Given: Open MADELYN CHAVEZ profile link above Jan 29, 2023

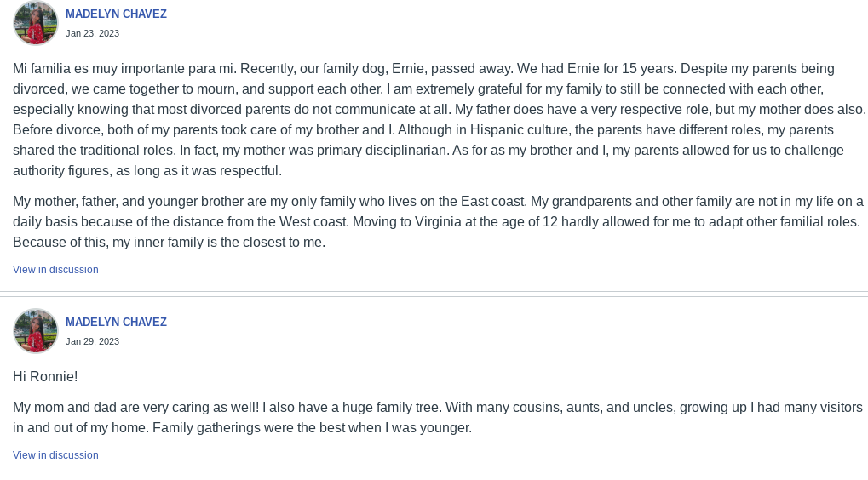Looking at the screenshot, I should tap(116, 322).
